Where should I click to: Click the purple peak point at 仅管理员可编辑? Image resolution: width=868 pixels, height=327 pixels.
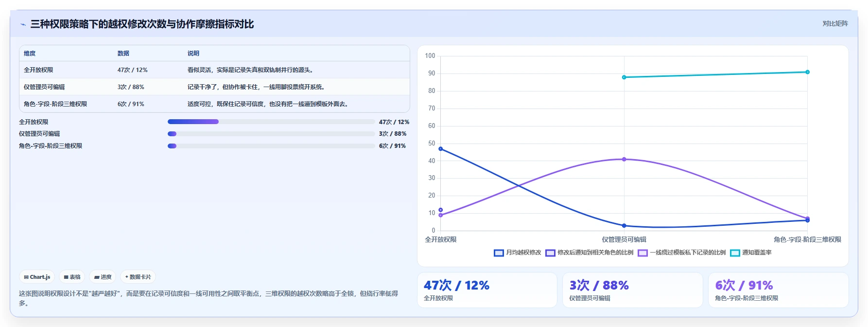(624, 159)
